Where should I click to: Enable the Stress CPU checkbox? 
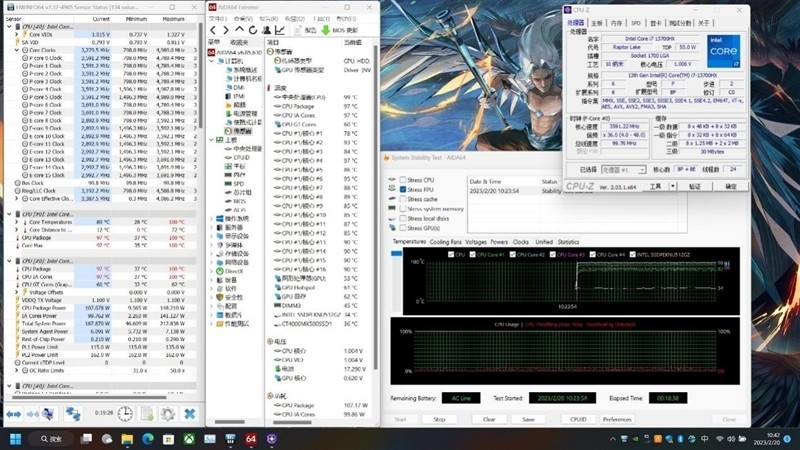[x=402, y=180]
